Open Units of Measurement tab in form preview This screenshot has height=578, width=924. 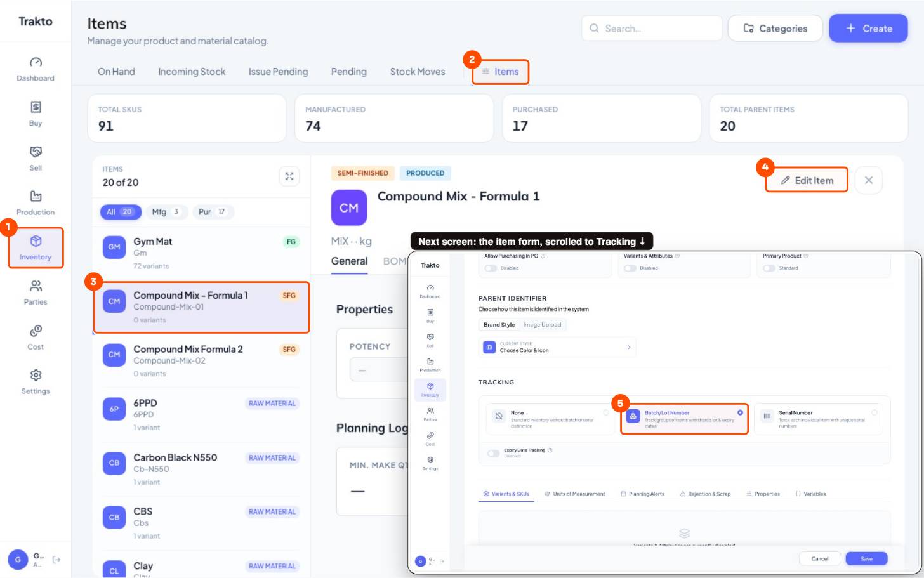pos(574,494)
